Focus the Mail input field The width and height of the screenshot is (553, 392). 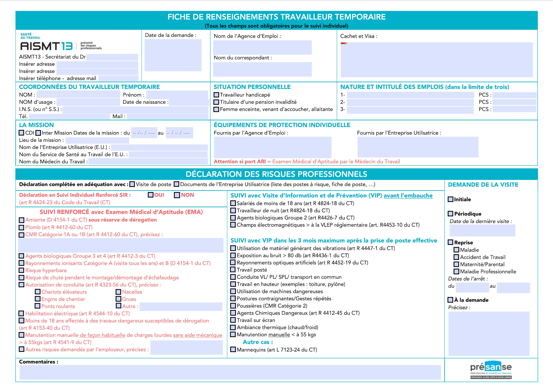pyautogui.click(x=167, y=116)
